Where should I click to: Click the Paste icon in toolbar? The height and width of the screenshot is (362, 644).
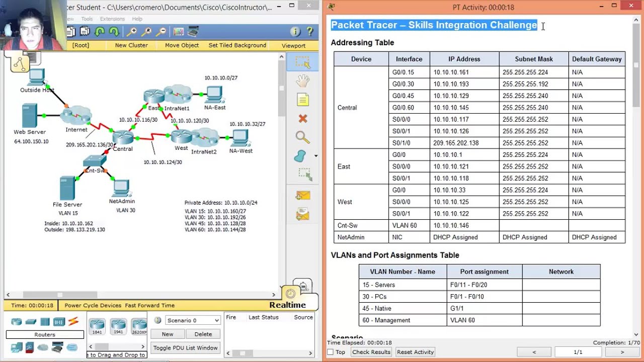[85, 32]
